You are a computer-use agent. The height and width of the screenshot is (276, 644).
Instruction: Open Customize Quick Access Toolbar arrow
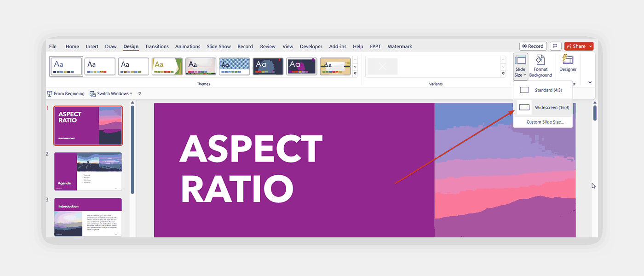[140, 94]
